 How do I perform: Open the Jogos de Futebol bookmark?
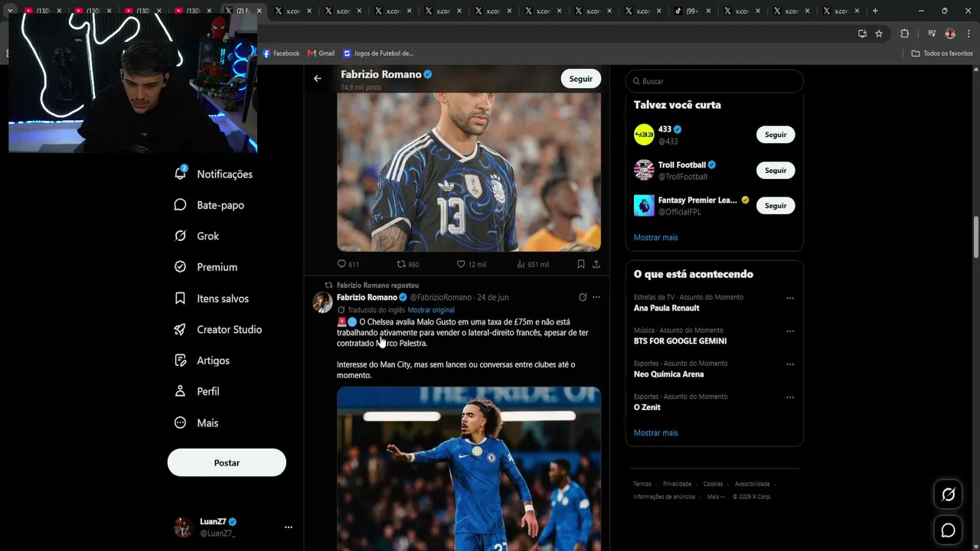pos(378,54)
